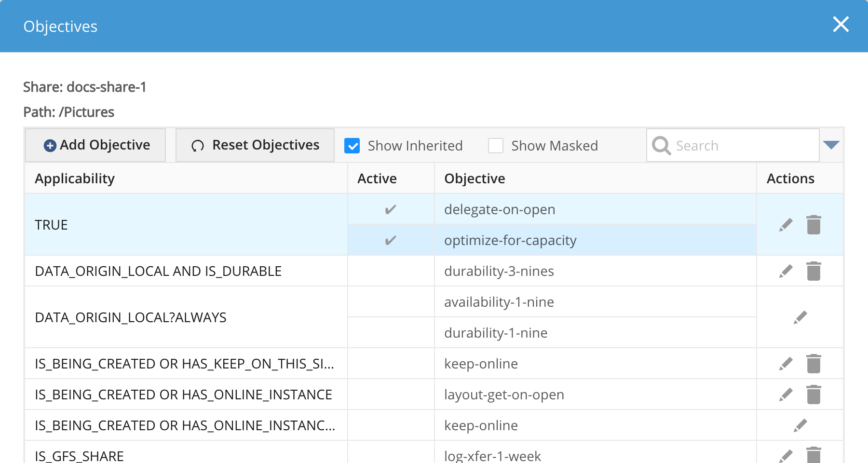Select the TRUE applicability cell
Viewport: 868px width, 463px height.
(186, 225)
